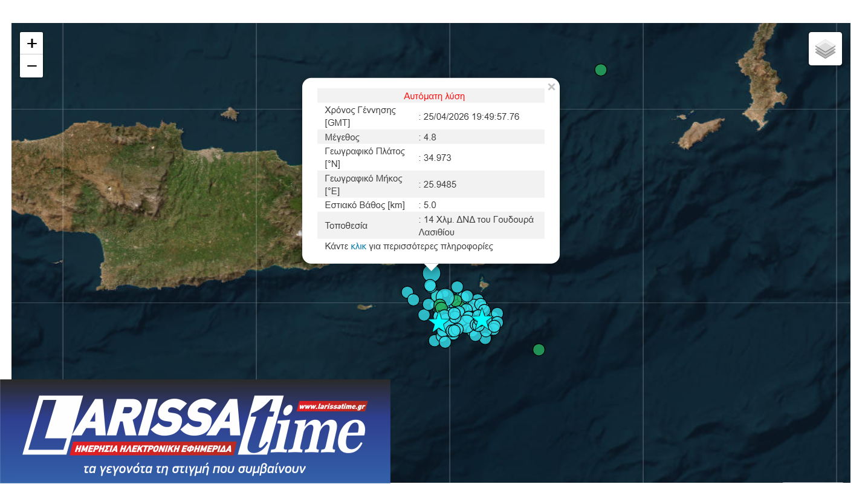Image resolution: width=868 pixels, height=484 pixels.
Task: Click the large cyan circle under popup tip
Action: click(x=431, y=273)
